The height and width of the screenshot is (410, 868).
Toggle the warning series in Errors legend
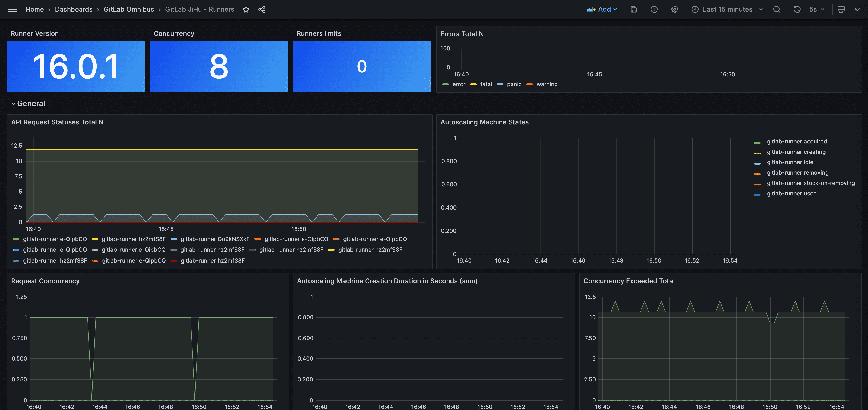[547, 84]
